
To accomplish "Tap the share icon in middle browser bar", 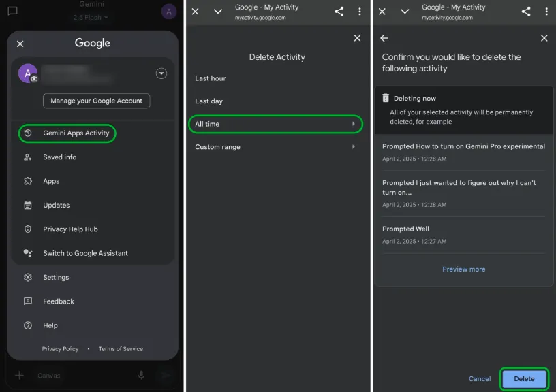I will (x=339, y=12).
